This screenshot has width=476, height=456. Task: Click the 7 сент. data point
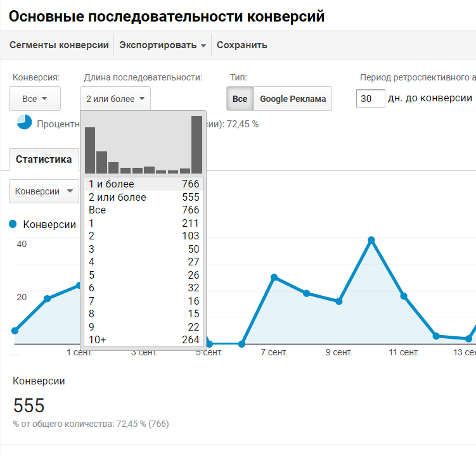274,277
